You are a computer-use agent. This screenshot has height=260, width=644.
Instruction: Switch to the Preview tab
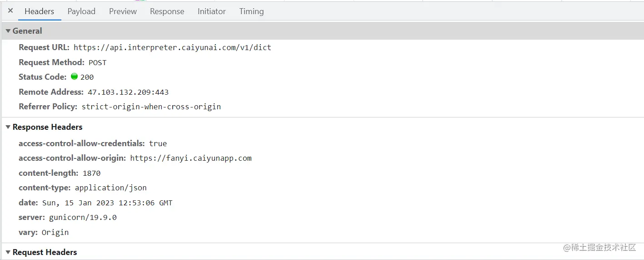(123, 11)
